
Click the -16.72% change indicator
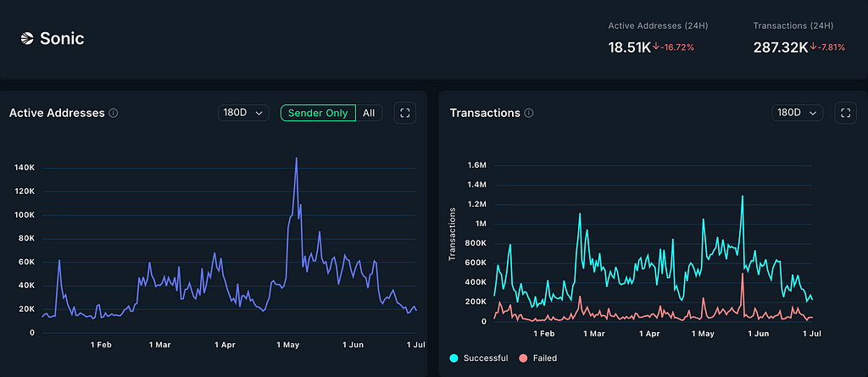pyautogui.click(x=674, y=47)
